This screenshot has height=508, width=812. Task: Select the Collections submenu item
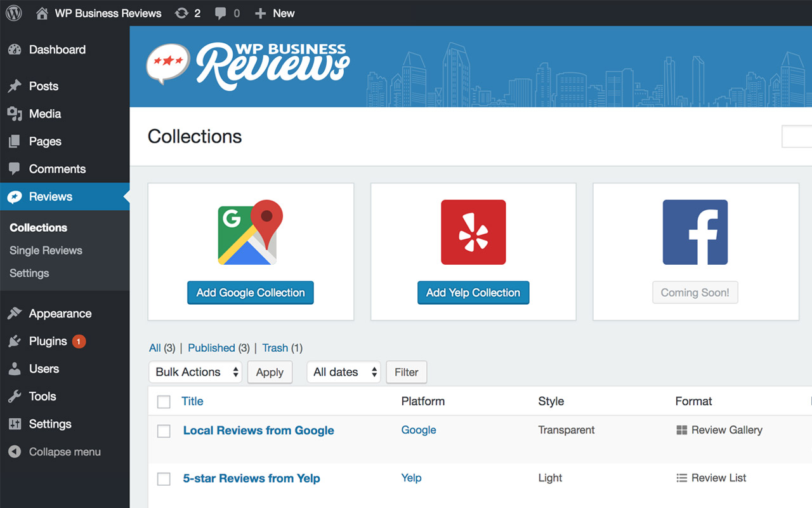pyautogui.click(x=38, y=227)
